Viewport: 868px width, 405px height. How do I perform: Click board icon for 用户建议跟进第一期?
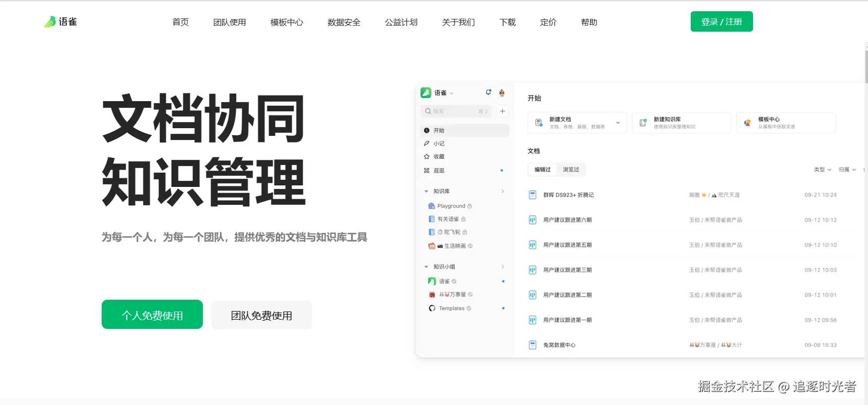(532, 320)
